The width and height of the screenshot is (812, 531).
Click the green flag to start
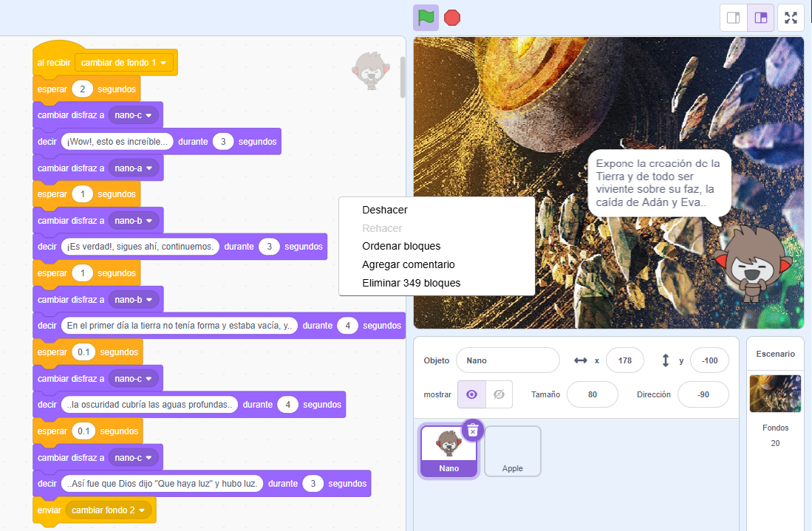point(426,17)
